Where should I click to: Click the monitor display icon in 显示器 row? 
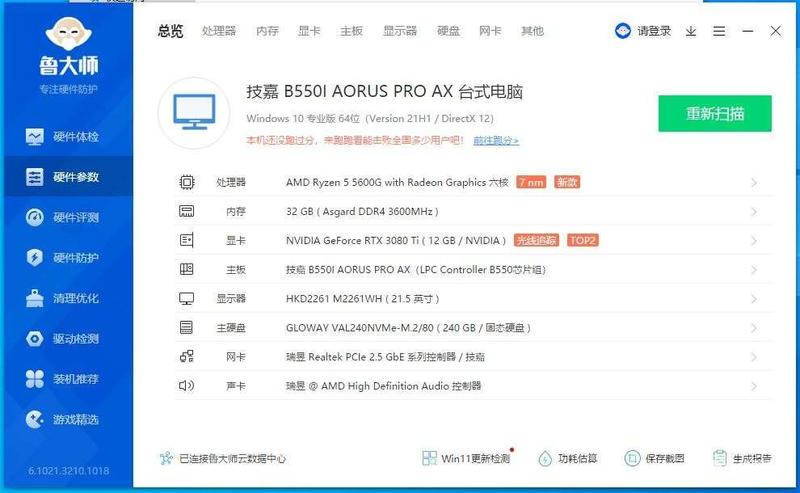(187, 299)
